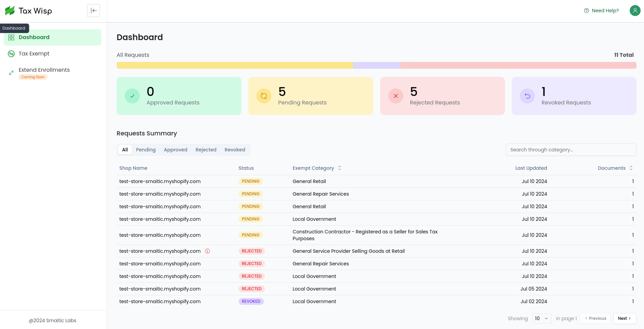Collapse the sidebar with the arrow icon

[x=94, y=11]
